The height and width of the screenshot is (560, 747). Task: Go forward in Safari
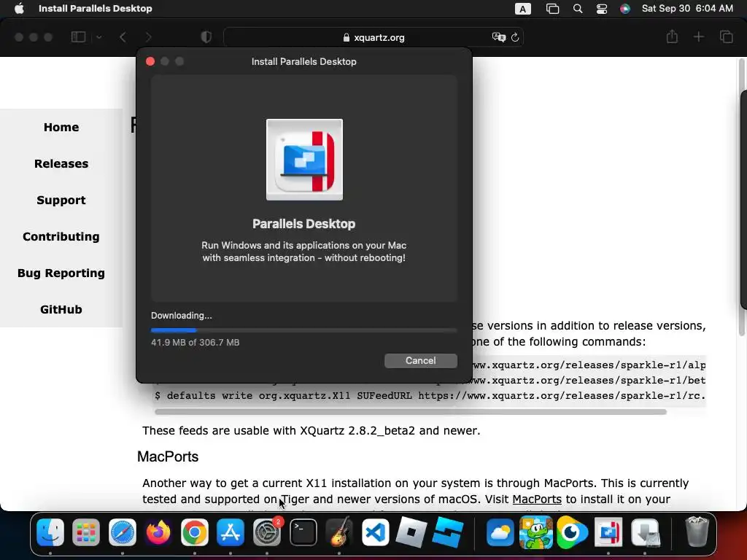coord(148,37)
